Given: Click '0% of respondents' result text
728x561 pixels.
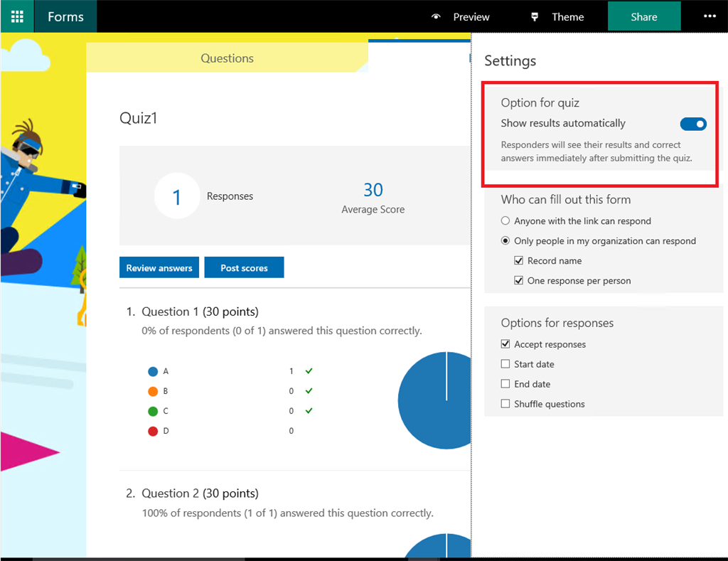Looking at the screenshot, I should (282, 331).
